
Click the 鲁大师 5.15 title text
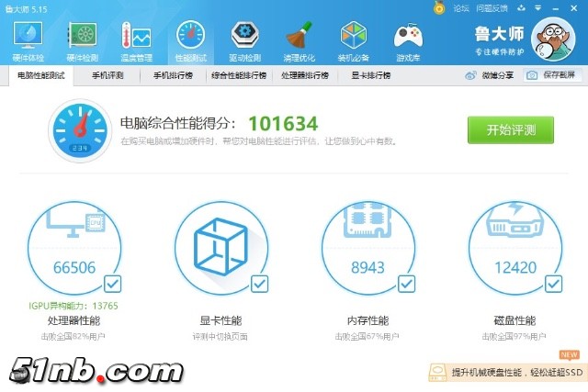click(27, 9)
